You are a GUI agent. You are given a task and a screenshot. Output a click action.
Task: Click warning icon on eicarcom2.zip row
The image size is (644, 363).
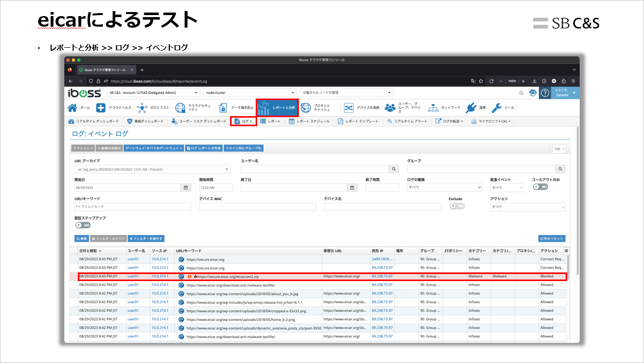point(195,276)
